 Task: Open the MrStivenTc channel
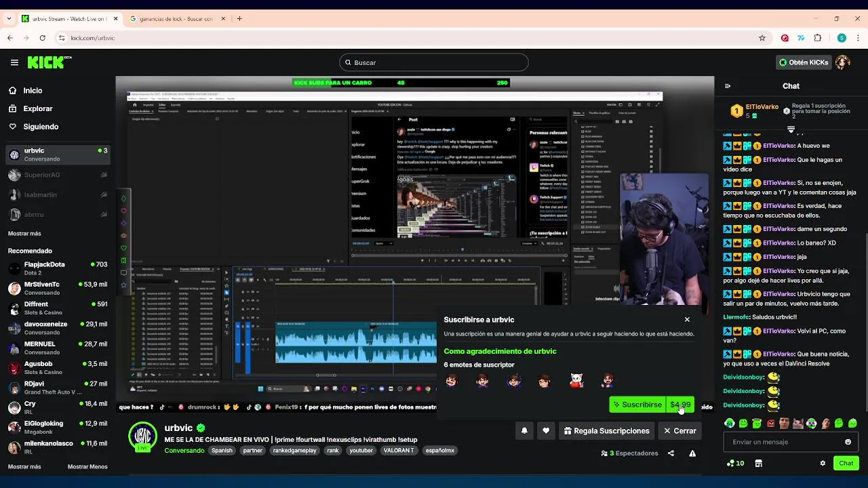coord(58,288)
